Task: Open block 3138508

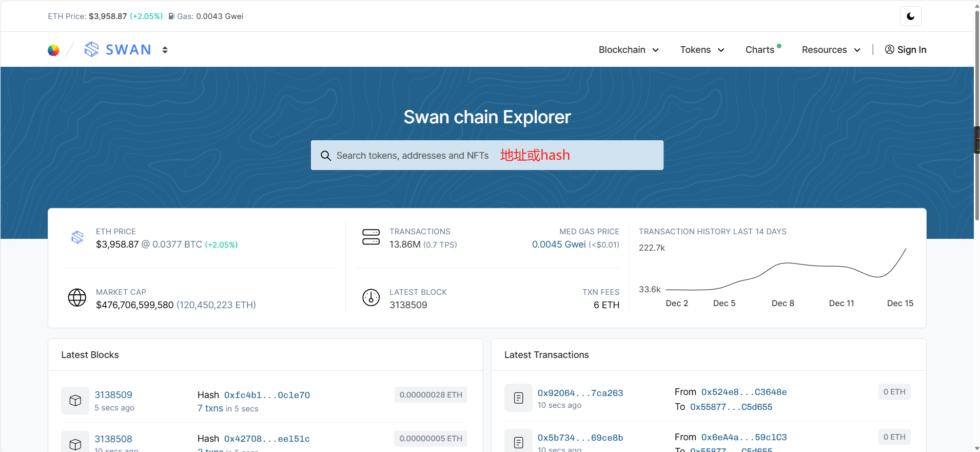Action: point(113,439)
